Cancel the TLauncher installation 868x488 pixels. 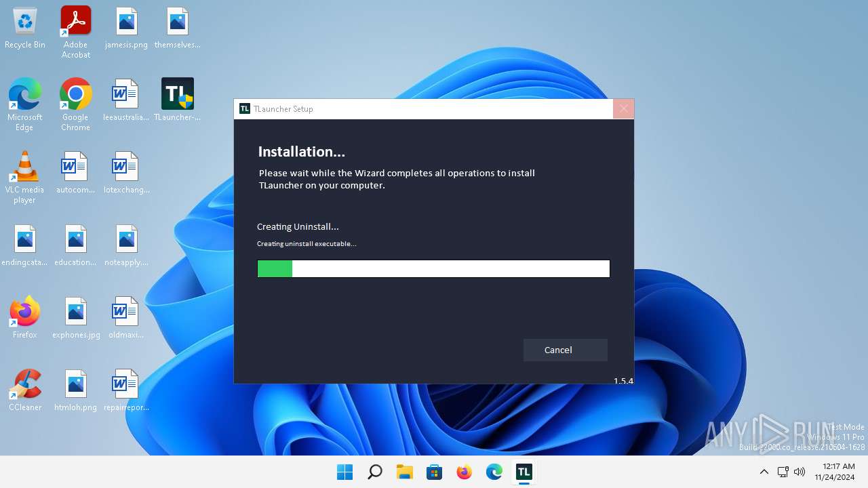point(565,350)
